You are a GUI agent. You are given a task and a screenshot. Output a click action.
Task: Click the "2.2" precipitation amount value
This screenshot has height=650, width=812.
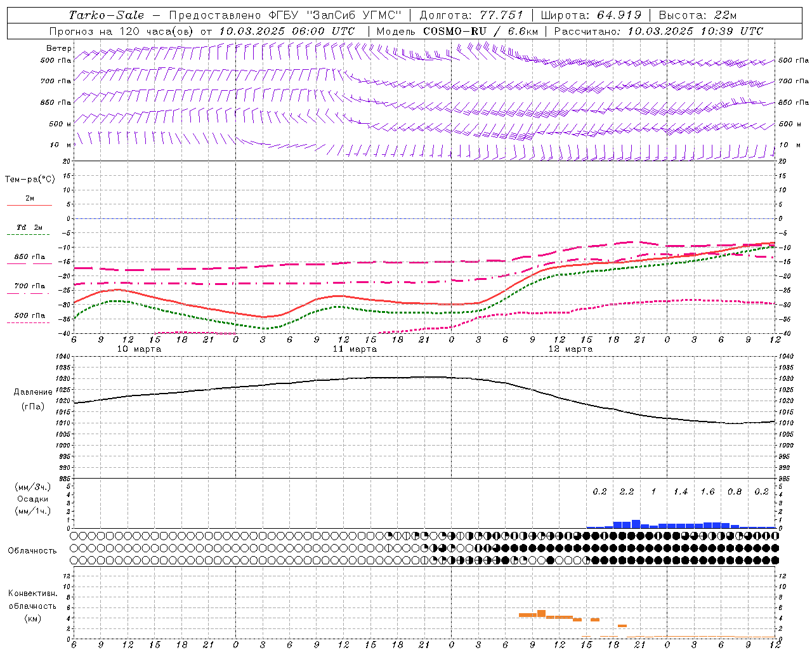click(627, 491)
